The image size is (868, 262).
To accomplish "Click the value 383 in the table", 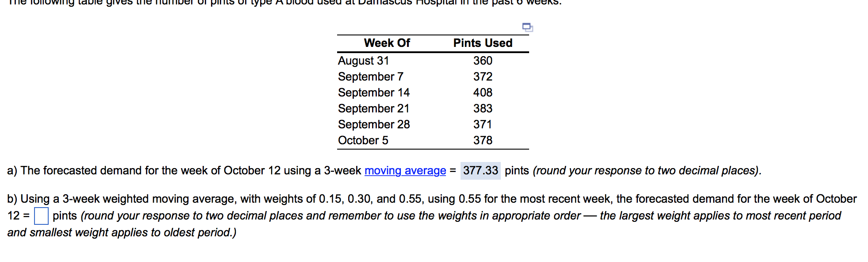I will pyautogui.click(x=482, y=108).
